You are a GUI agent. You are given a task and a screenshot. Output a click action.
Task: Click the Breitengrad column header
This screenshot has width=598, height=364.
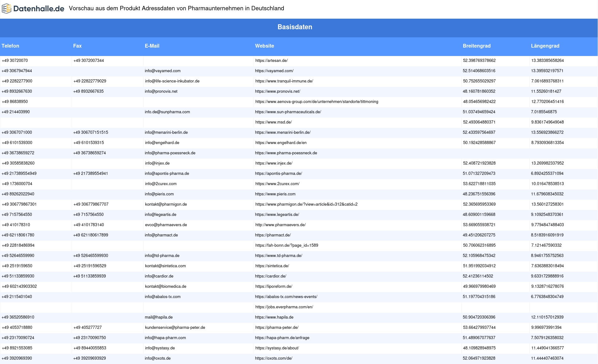pyautogui.click(x=477, y=46)
